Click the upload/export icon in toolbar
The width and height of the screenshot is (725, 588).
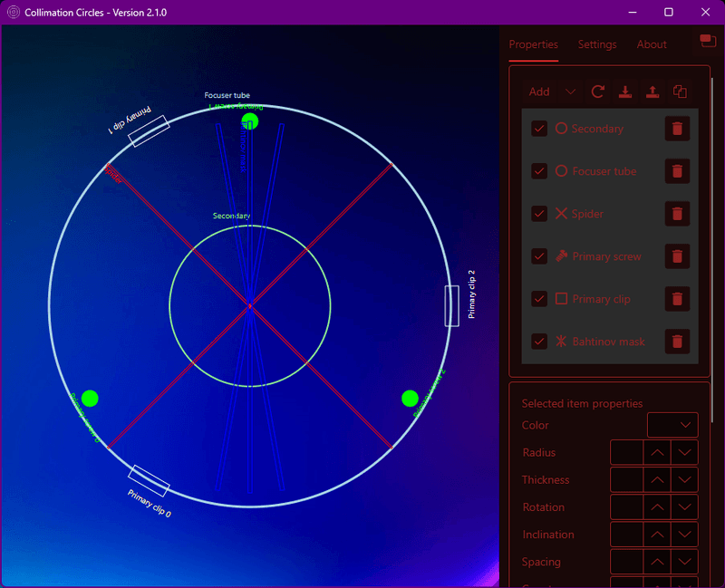652,92
